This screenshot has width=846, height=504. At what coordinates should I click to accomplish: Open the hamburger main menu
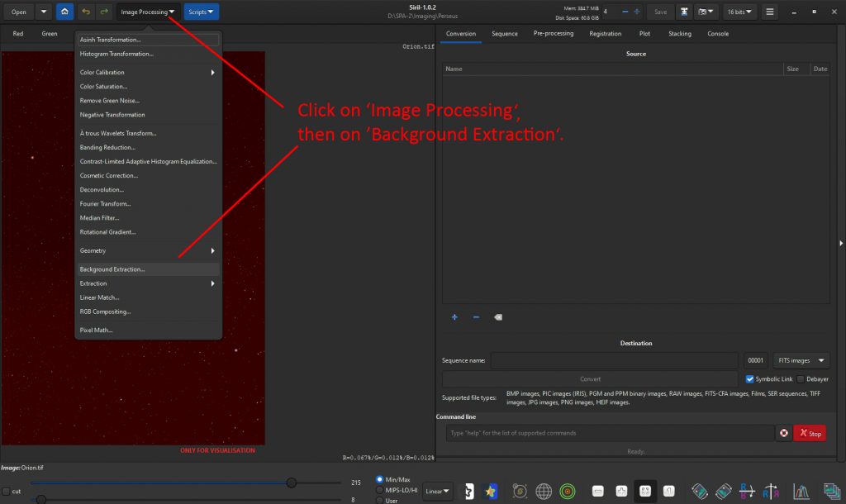(x=770, y=12)
